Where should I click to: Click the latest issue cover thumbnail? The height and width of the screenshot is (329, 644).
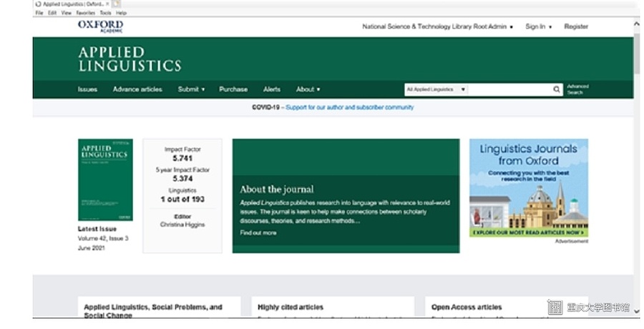106,180
